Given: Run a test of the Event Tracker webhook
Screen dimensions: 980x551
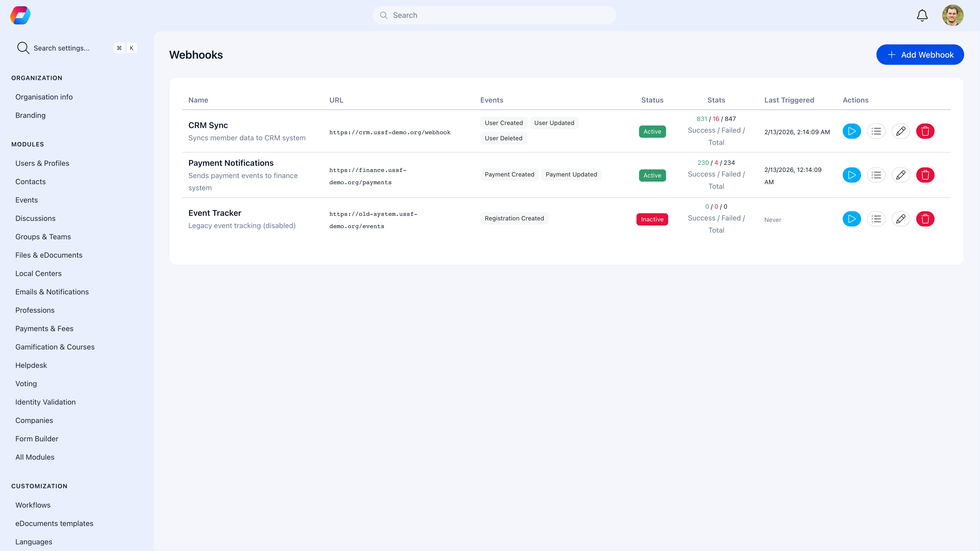Looking at the screenshot, I should (852, 219).
